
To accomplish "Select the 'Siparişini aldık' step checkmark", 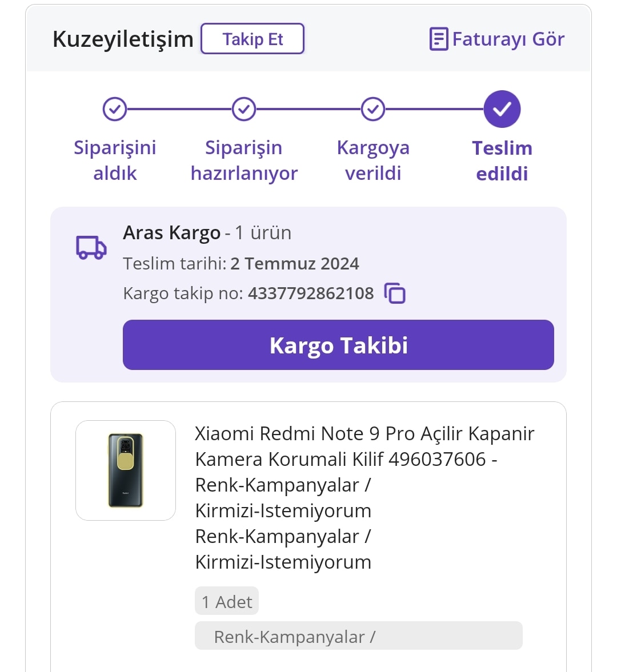I will (x=114, y=109).
